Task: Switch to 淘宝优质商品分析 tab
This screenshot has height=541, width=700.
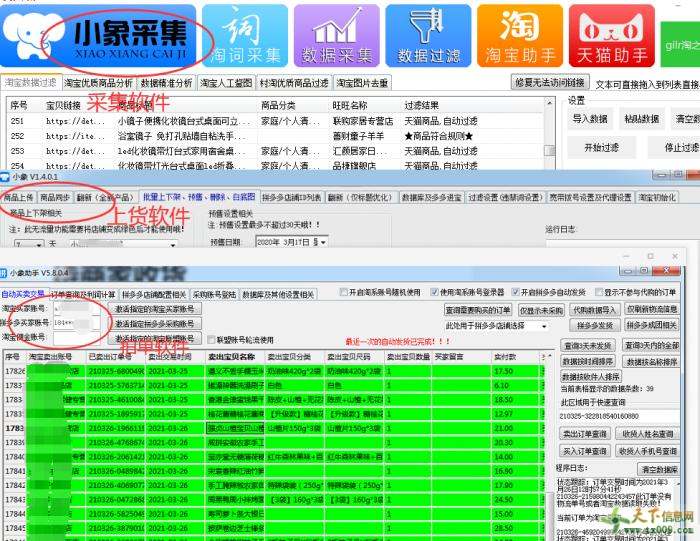Action: (99, 83)
